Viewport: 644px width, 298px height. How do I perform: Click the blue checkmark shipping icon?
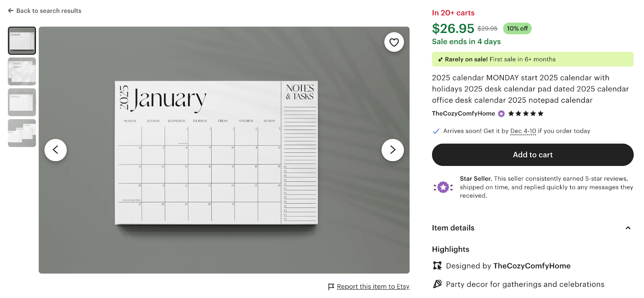click(436, 131)
